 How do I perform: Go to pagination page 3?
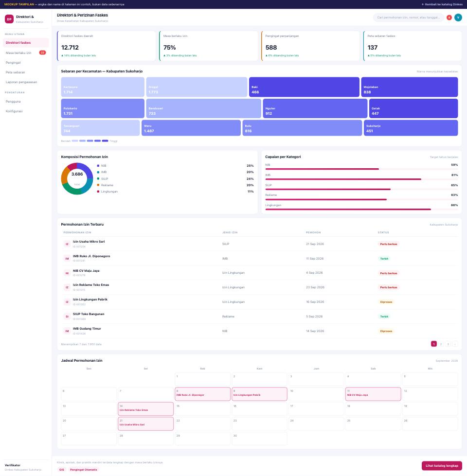coord(448,344)
